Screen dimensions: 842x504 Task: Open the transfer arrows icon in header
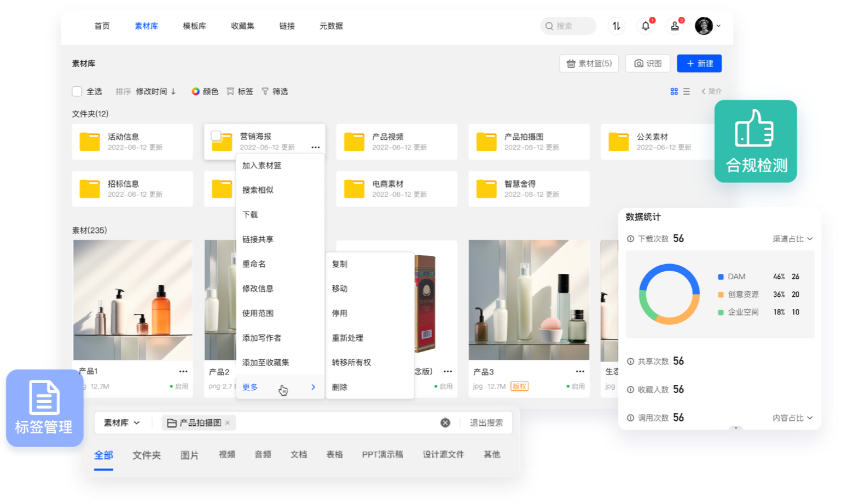click(617, 26)
